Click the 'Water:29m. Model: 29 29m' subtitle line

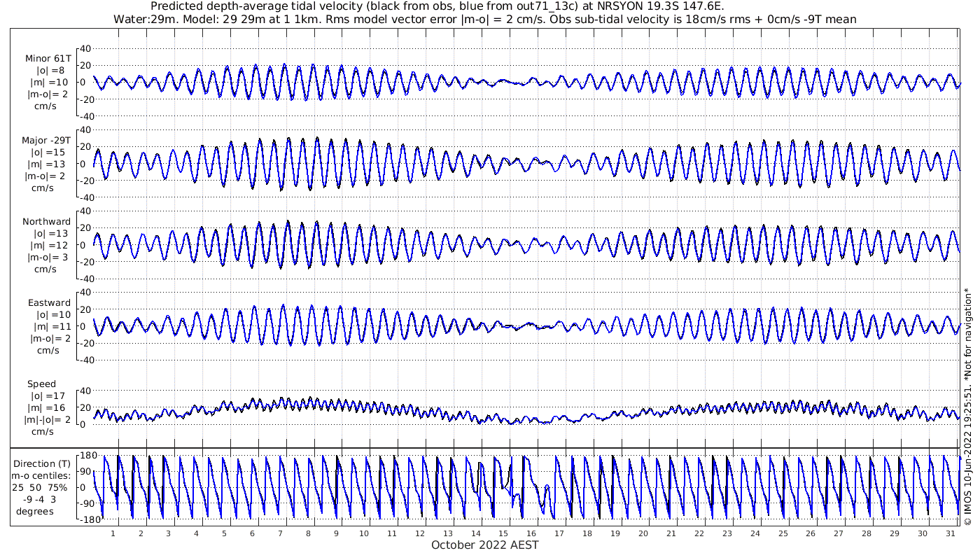tap(484, 19)
